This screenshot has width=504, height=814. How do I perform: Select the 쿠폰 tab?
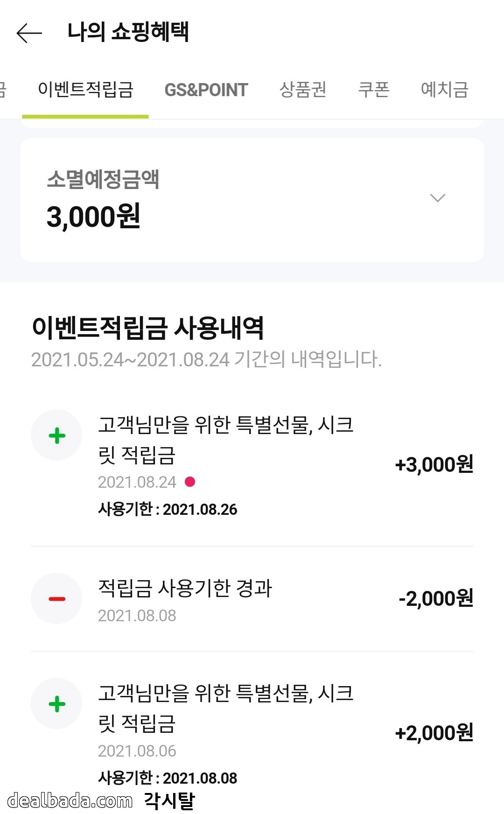tap(373, 90)
